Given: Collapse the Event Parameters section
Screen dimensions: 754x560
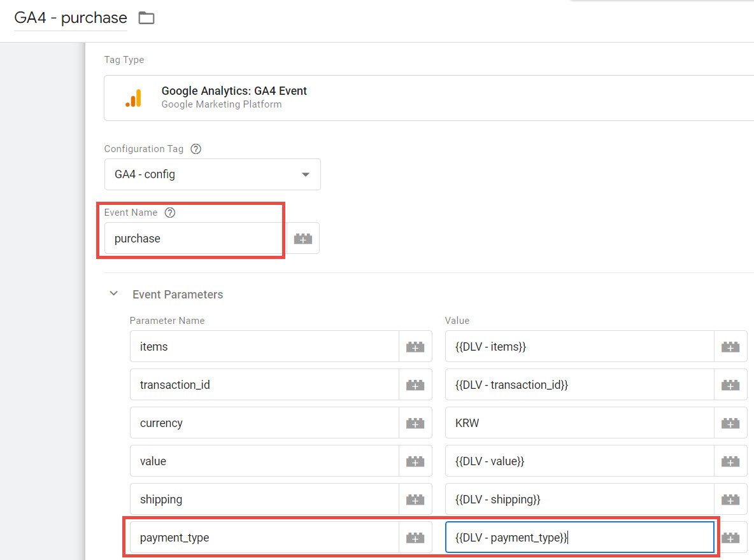Looking at the screenshot, I should coord(114,294).
